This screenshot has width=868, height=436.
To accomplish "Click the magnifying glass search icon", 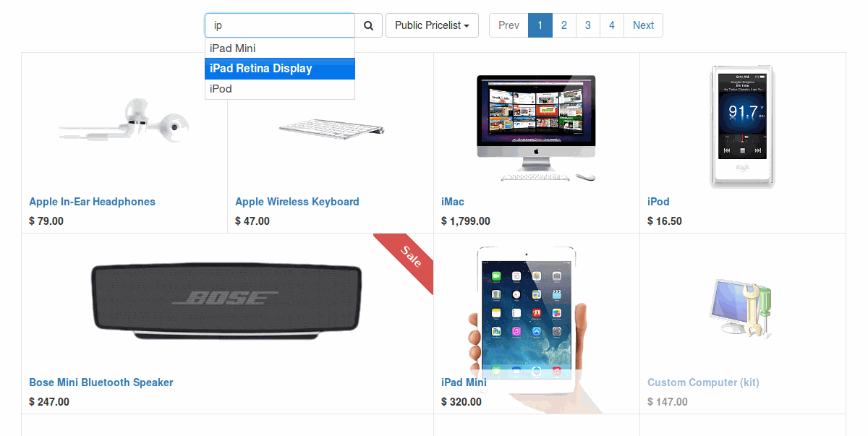I will coord(368,25).
